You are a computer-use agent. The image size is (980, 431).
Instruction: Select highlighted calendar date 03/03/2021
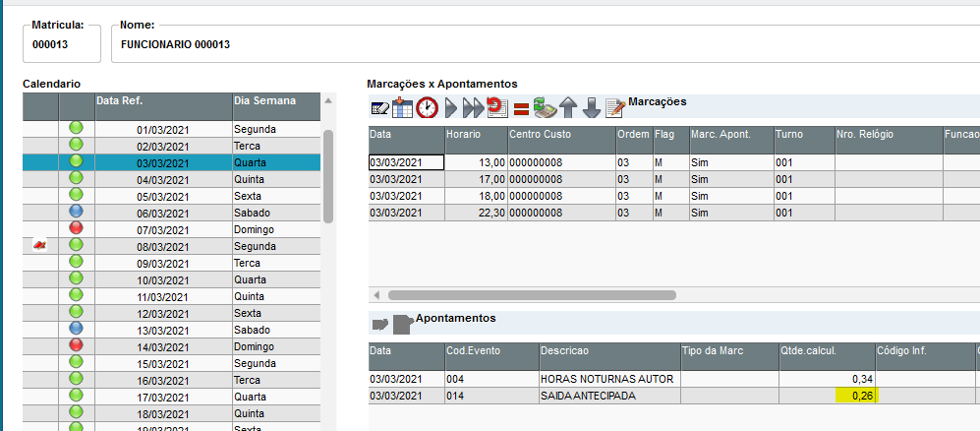[x=162, y=163]
